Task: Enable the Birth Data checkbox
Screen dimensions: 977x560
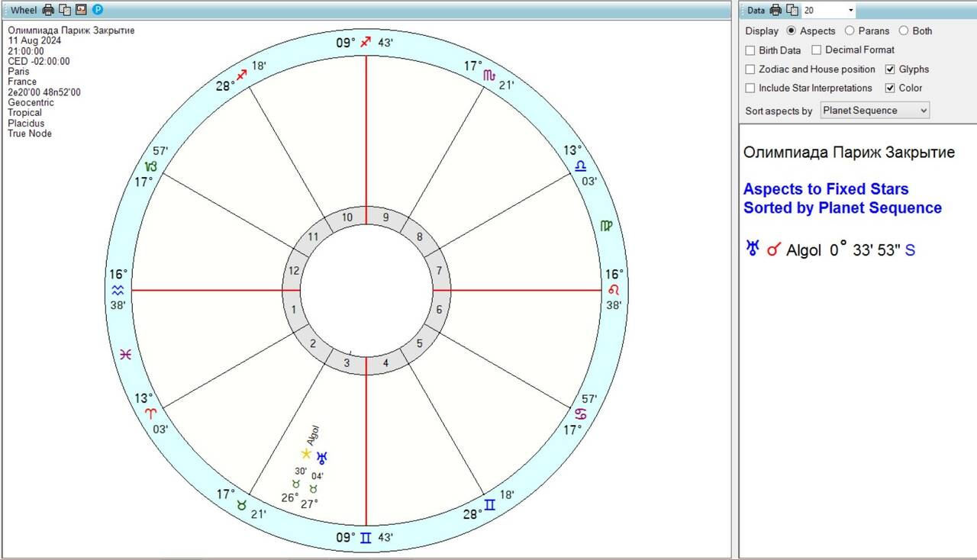Action: 750,50
